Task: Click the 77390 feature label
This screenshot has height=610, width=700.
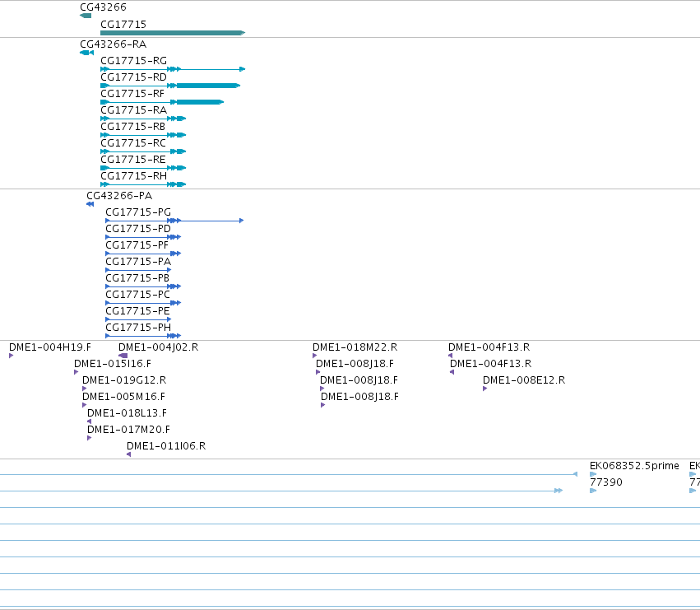Action: 606,482
